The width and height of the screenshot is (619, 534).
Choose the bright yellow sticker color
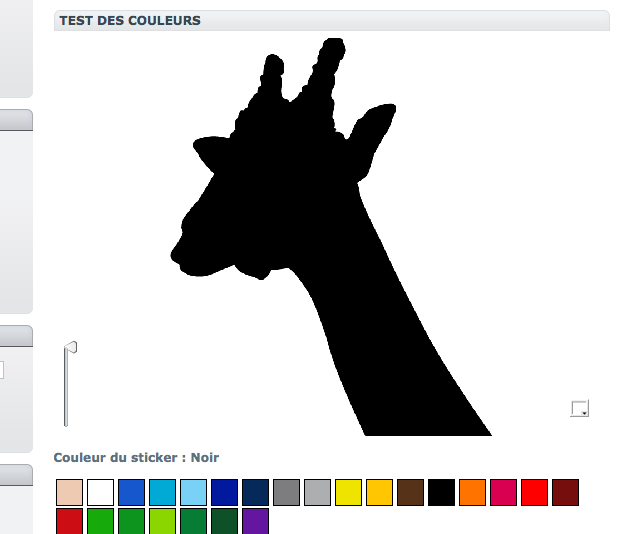click(x=348, y=492)
